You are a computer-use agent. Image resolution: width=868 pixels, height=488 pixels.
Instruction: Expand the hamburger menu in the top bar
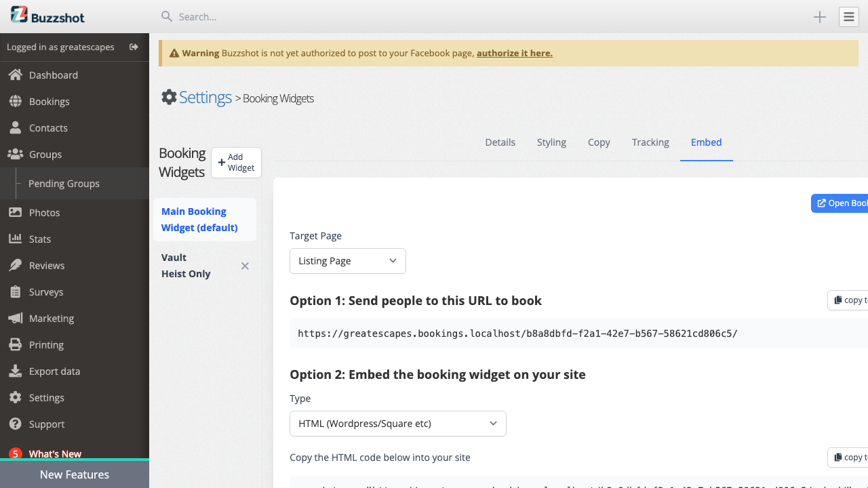pyautogui.click(x=848, y=16)
